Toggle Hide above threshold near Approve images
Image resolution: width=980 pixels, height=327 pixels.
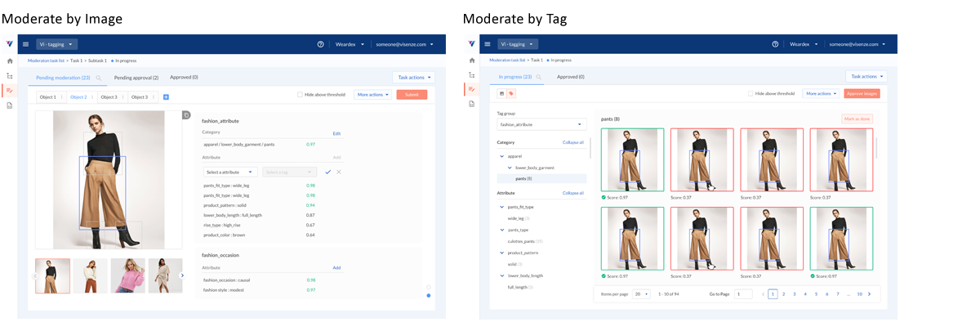(751, 93)
